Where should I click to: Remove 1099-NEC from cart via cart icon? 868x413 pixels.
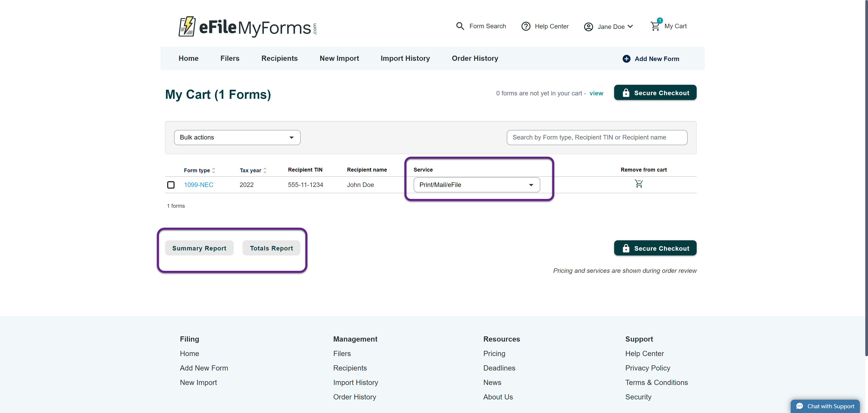click(x=639, y=184)
